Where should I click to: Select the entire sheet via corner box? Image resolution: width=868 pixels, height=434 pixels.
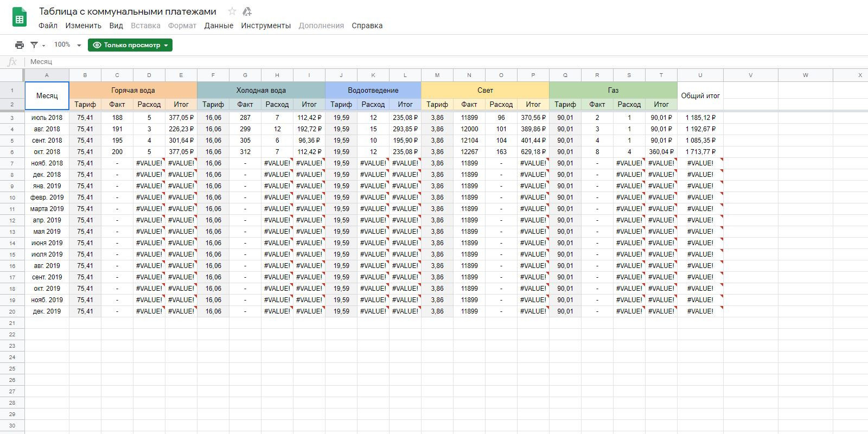[12, 75]
